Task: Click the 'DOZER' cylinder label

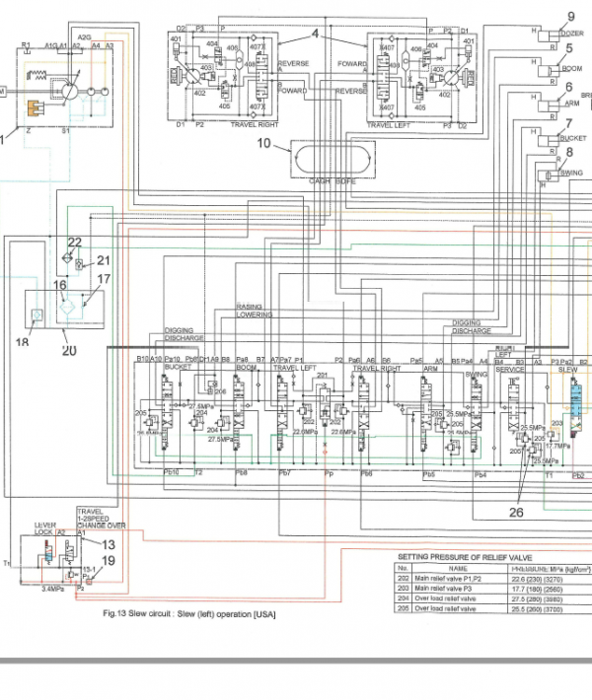Action: (x=572, y=34)
